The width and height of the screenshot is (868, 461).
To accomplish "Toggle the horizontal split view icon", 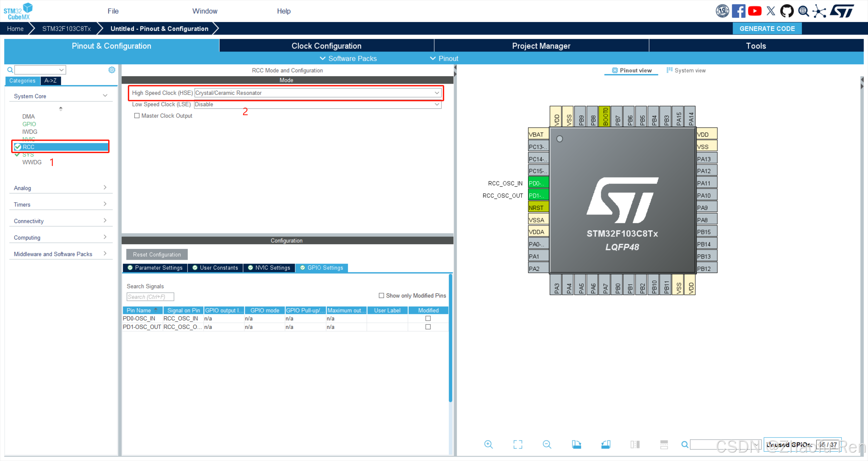I will pos(664,444).
